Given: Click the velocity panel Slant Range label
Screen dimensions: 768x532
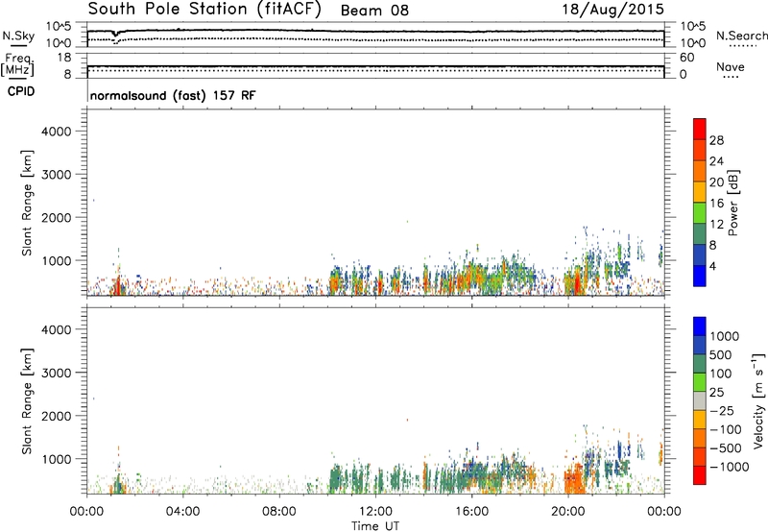Looking at the screenshot, I should click(x=27, y=401).
